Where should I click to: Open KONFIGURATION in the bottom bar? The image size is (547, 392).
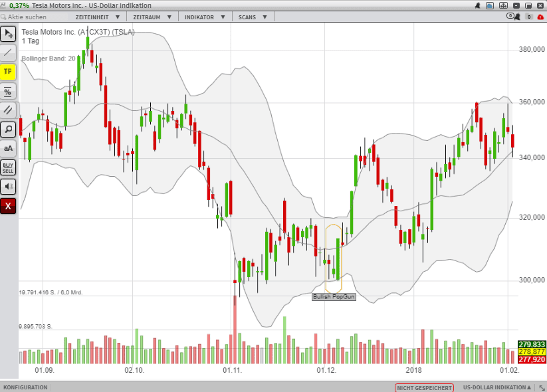[25, 387]
